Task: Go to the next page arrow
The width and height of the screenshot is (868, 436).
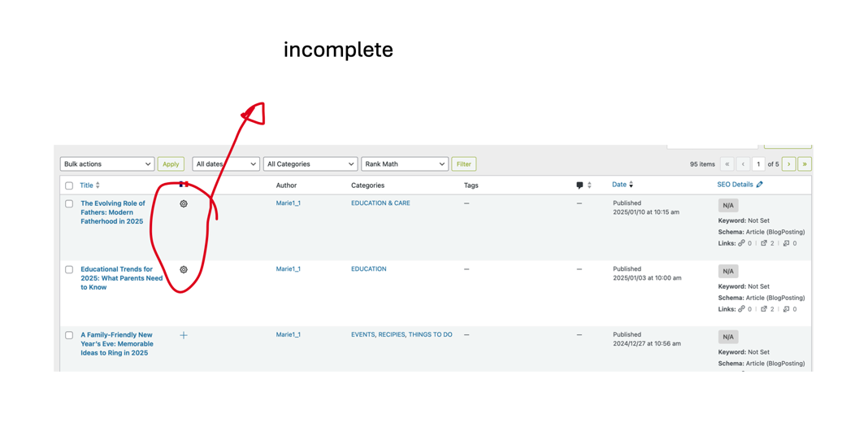Action: click(x=789, y=164)
